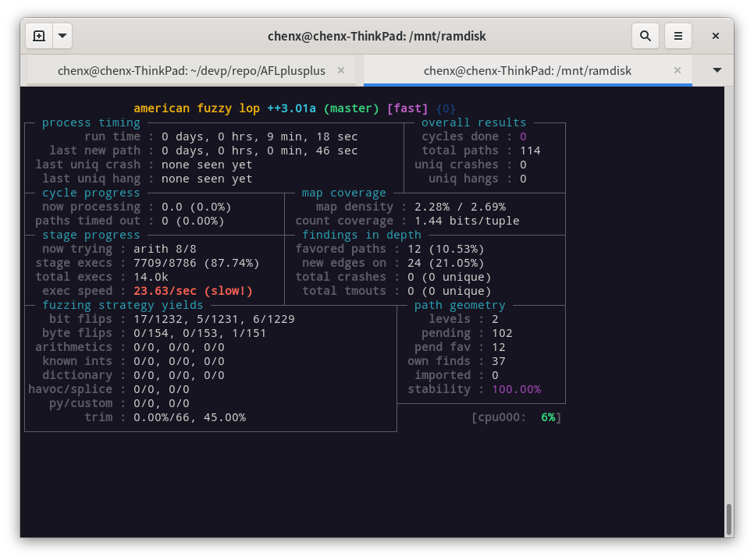Click the 'fuzzing strategy yields' heading
The height and width of the screenshot is (560, 754).
tap(123, 305)
